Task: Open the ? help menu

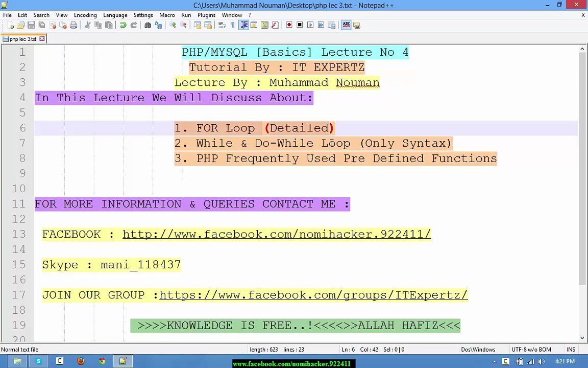Action: click(250, 15)
